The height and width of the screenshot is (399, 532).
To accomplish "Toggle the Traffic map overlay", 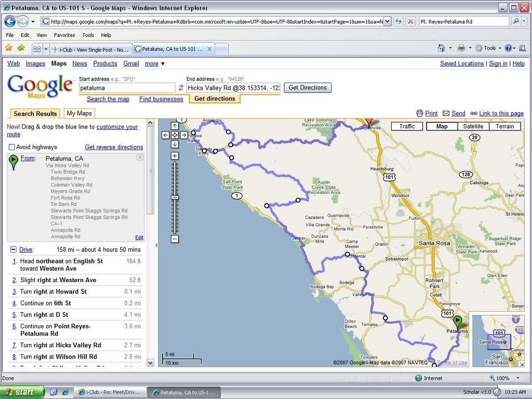I will (407, 126).
